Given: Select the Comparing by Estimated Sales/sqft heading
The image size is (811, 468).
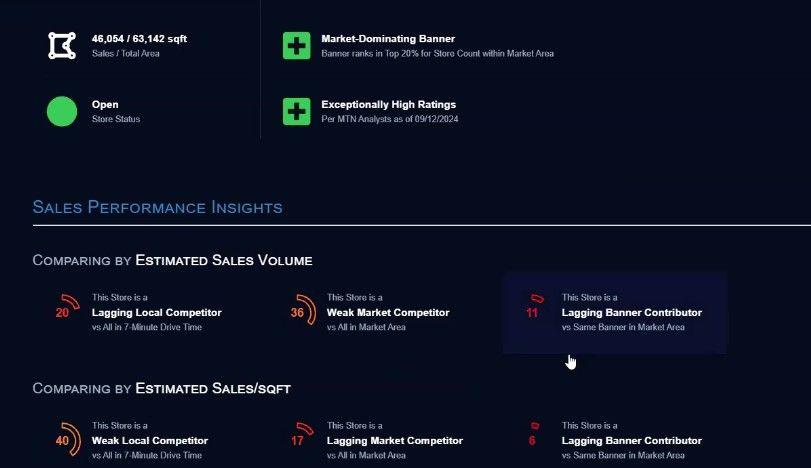Looking at the screenshot, I should pos(161,388).
